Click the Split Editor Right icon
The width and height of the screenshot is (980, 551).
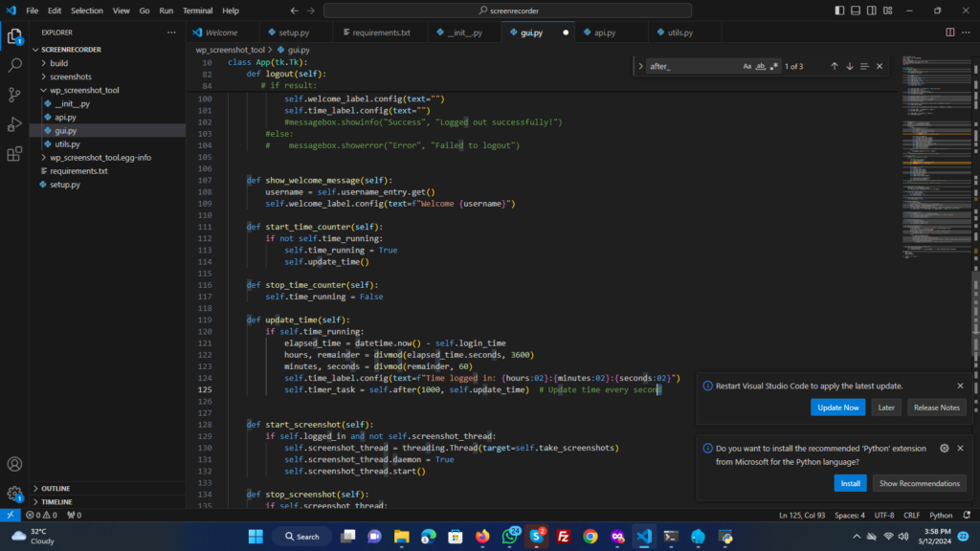point(950,32)
